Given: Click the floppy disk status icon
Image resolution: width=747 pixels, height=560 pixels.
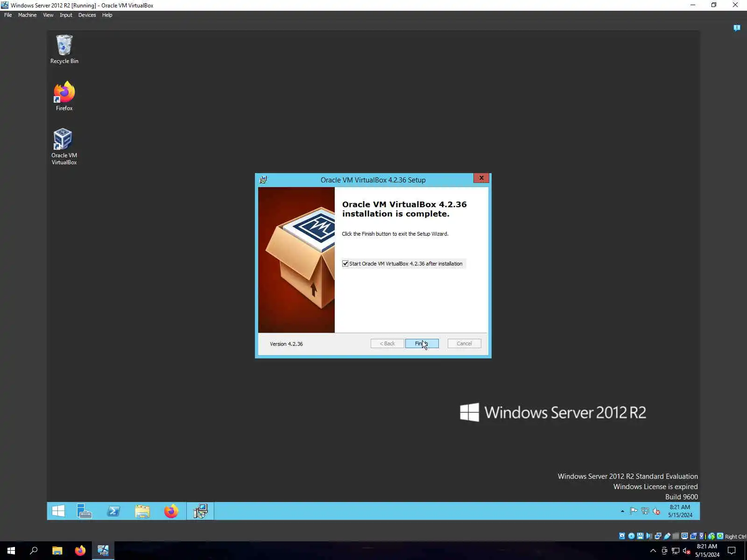Looking at the screenshot, I should (x=640, y=536).
